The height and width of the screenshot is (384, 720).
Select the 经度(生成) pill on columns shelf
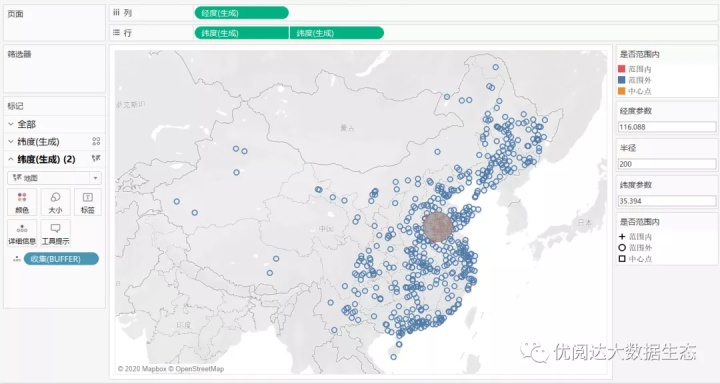(x=242, y=13)
